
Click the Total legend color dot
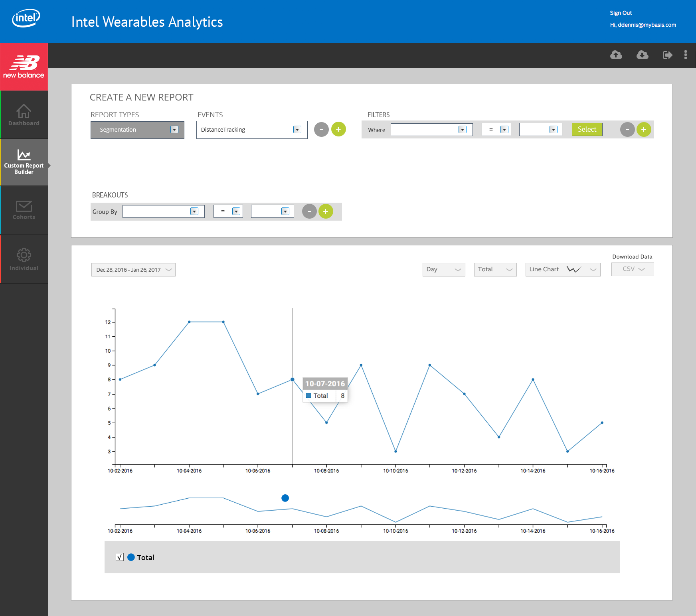(x=131, y=557)
